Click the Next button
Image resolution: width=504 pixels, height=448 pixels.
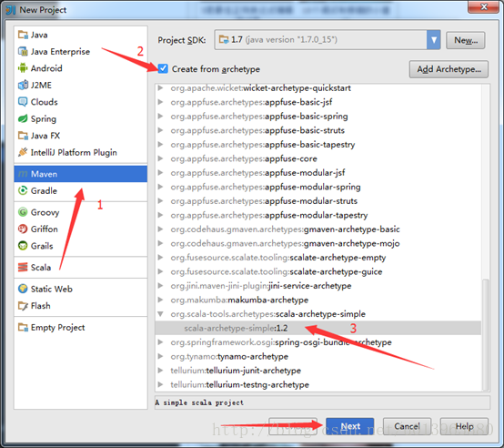point(349,426)
